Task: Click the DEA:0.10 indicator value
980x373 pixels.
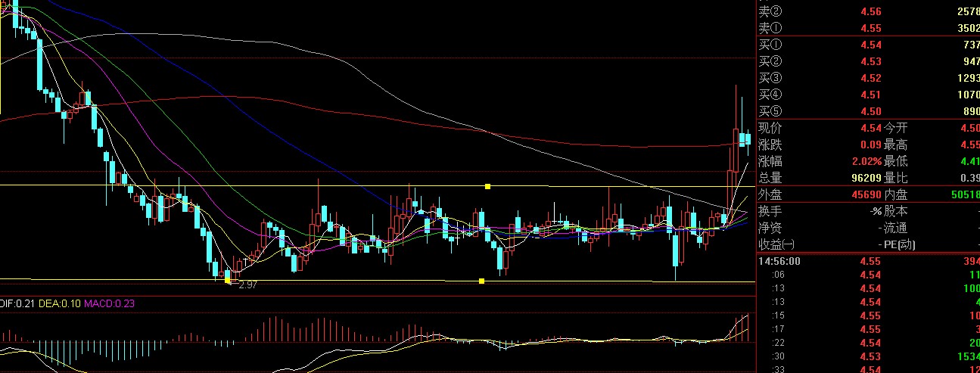Action: (x=58, y=303)
